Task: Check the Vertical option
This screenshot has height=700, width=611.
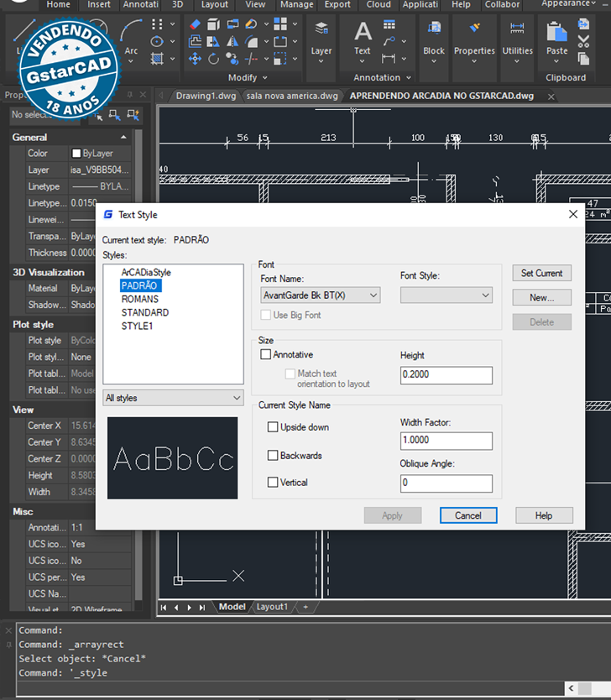Action: pos(273,482)
